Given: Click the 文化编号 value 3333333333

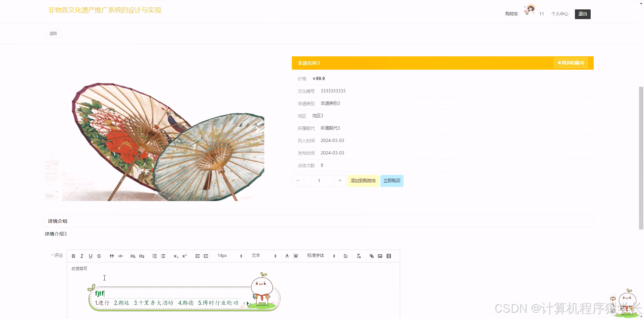Looking at the screenshot, I should pos(333,91).
